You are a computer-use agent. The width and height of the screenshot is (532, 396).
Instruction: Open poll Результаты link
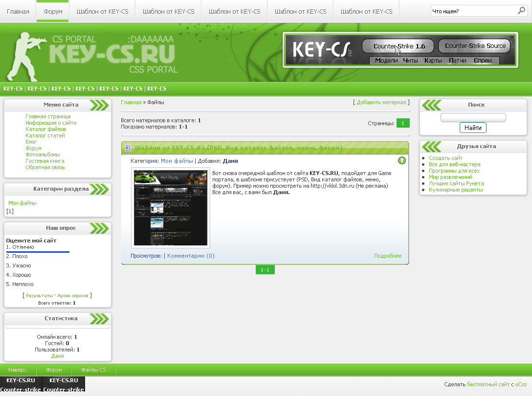[39, 296]
